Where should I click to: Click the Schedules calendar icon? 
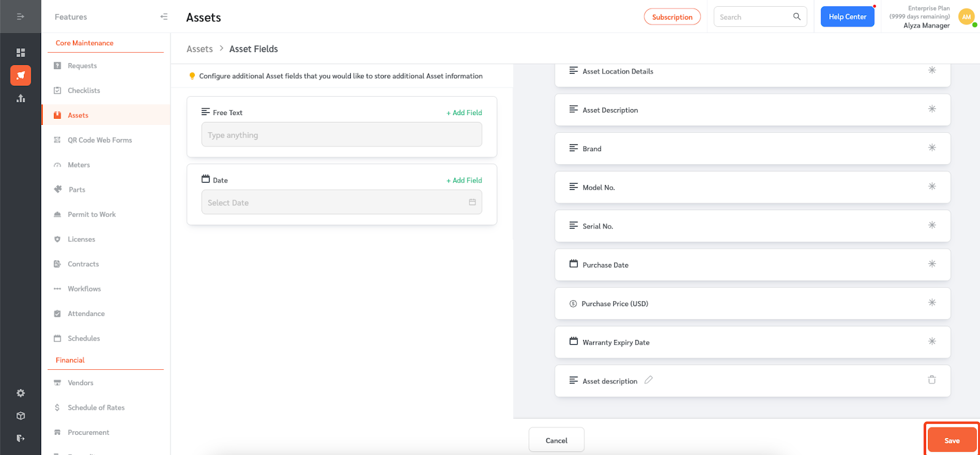coord(57,339)
